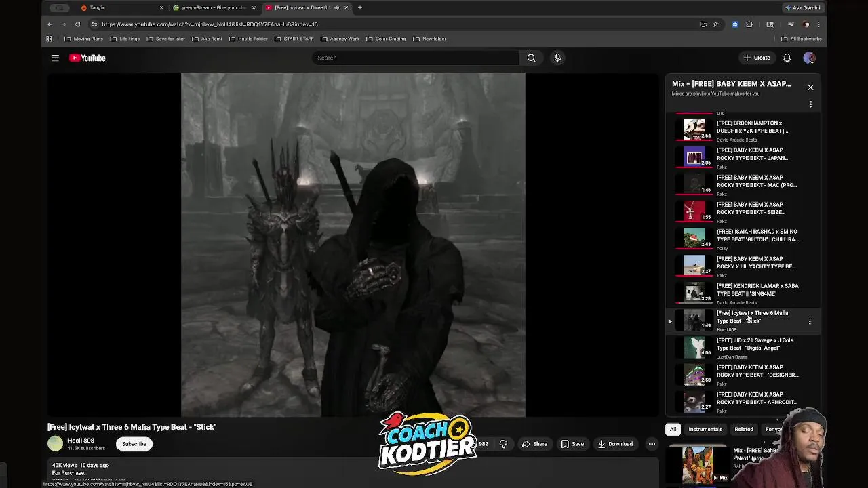Share the video
868x488 pixels.
(x=534, y=444)
